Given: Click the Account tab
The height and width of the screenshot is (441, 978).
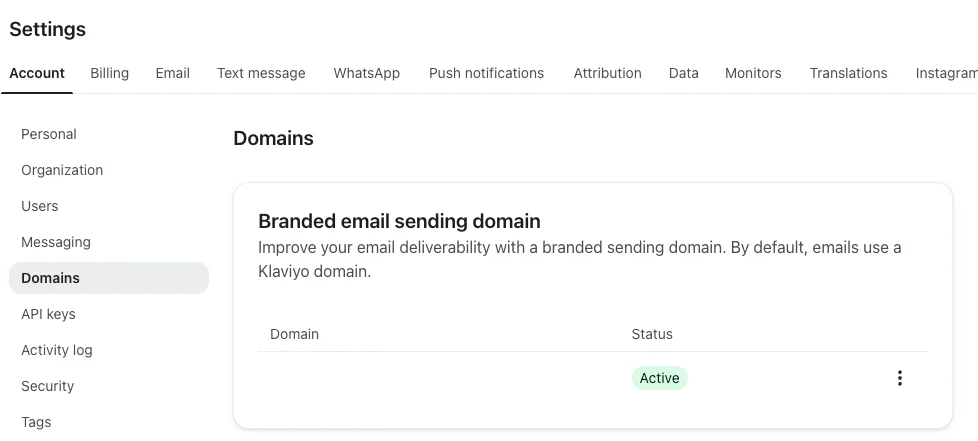Looking at the screenshot, I should point(37,73).
